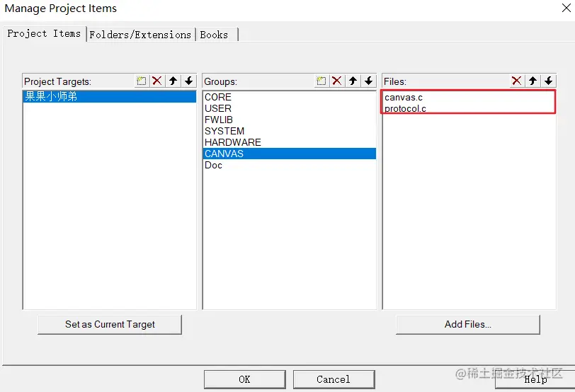Delete selected file with Files red X
The height and width of the screenshot is (392, 575).
coord(517,81)
